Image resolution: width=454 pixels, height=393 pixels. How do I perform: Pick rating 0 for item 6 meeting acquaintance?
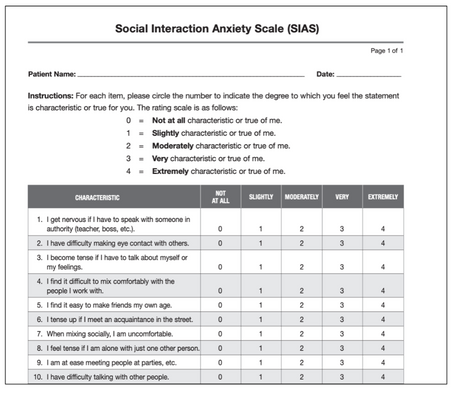[x=220, y=319]
